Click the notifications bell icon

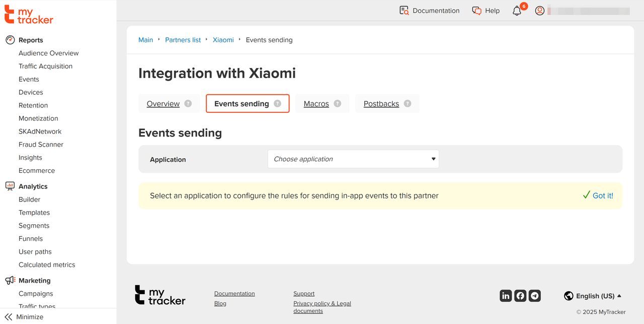pyautogui.click(x=517, y=11)
